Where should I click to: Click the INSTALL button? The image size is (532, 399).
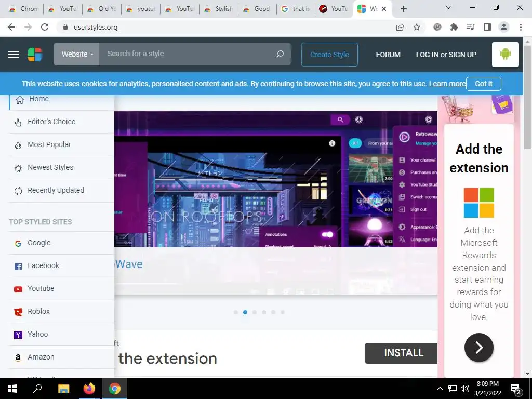pyautogui.click(x=402, y=353)
